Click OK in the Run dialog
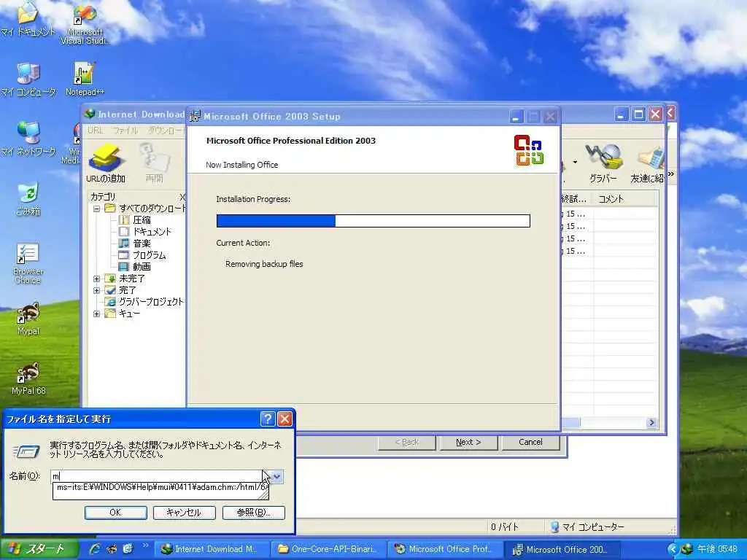Viewport: 747px width, 560px height. (116, 513)
